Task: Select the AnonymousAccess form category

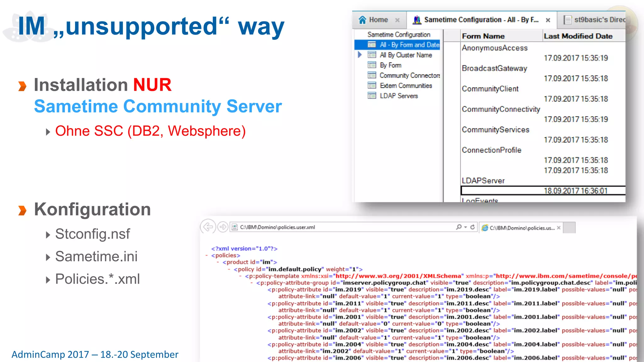Action: (495, 48)
